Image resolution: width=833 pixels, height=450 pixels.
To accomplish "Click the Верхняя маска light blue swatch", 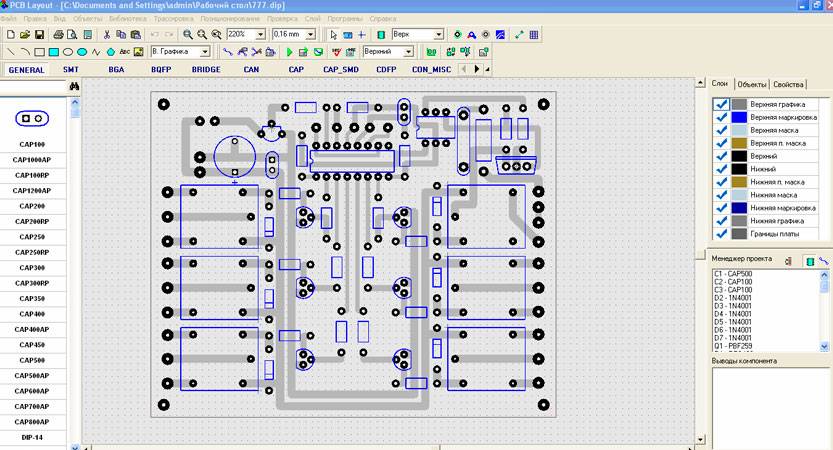I will point(739,130).
